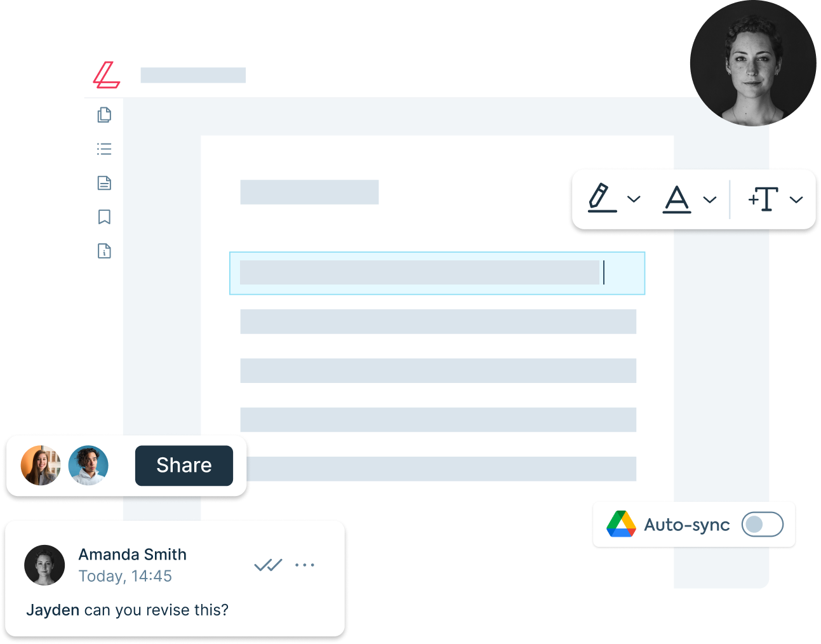Screen dimensions: 821x644
Task: Click into the highlighted text line field
Action: point(437,273)
